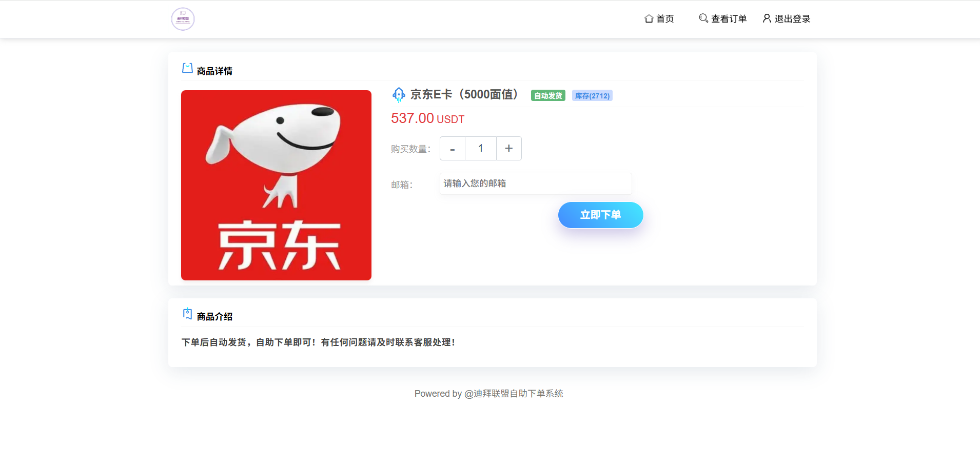
Task: Open the 首页 home link
Action: click(659, 19)
